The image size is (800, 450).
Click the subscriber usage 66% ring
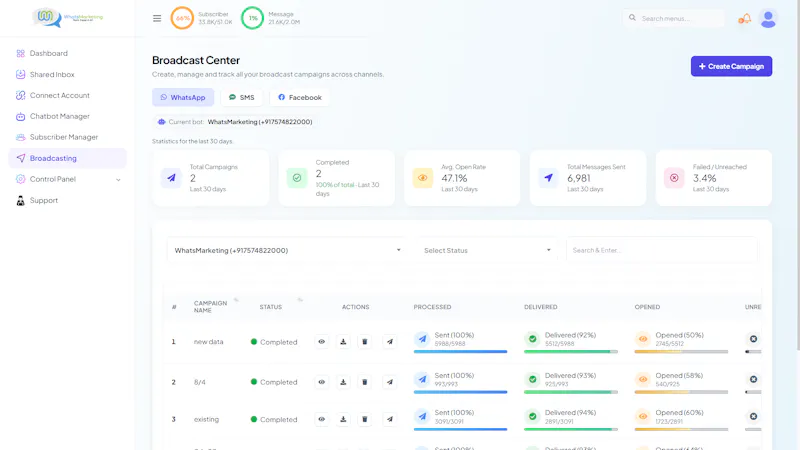click(182, 18)
